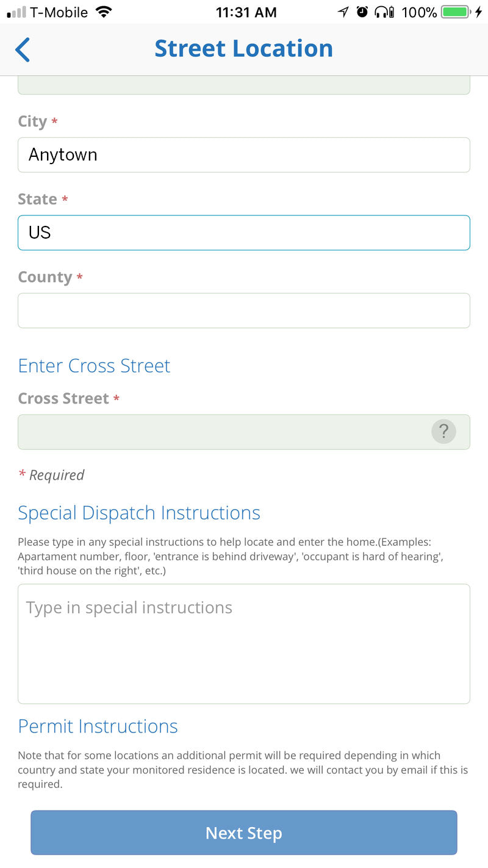Tap the charging bolt icon
The image size is (488, 868).
(x=478, y=12)
